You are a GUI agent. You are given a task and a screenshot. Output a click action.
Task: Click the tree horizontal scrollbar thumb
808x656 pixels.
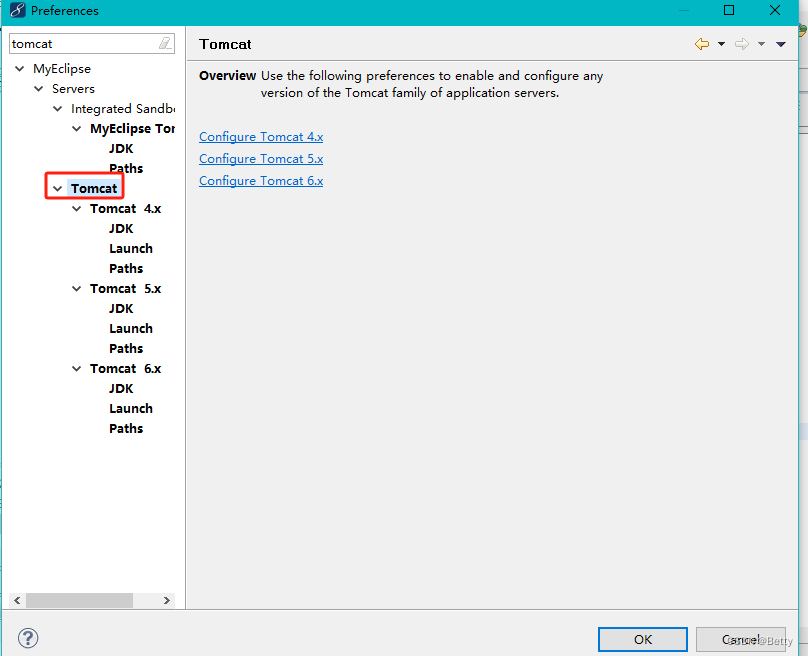[x=79, y=600]
